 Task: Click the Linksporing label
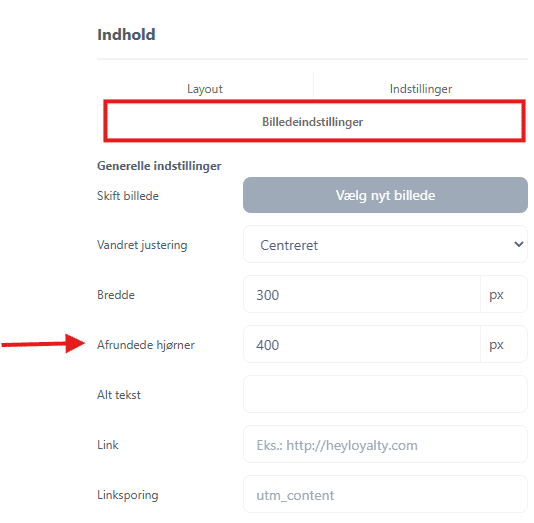tap(128, 495)
